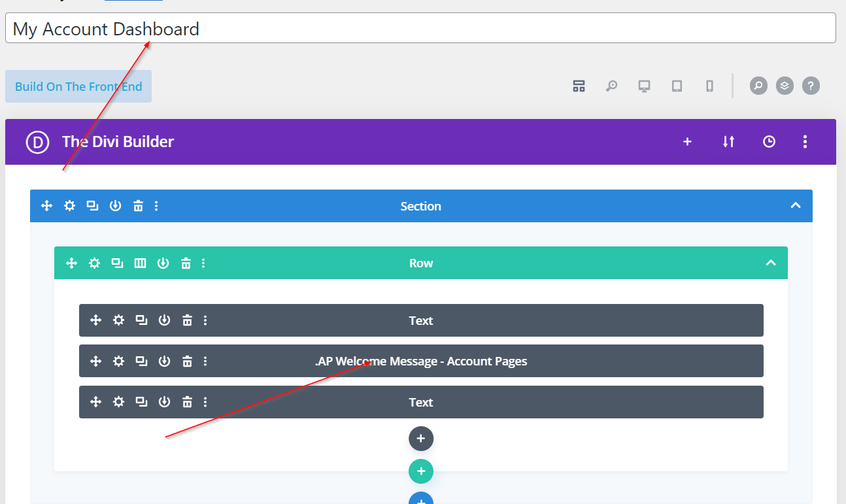Click the Divi Builder history clock icon
This screenshot has height=504, width=846.
tap(769, 142)
